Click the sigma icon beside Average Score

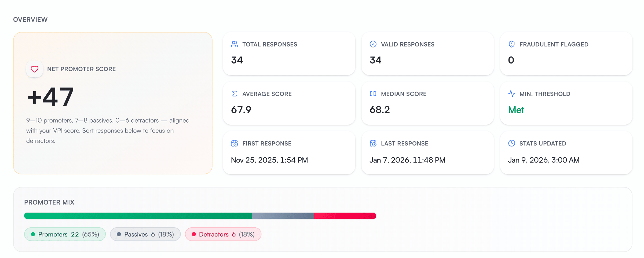(x=235, y=94)
